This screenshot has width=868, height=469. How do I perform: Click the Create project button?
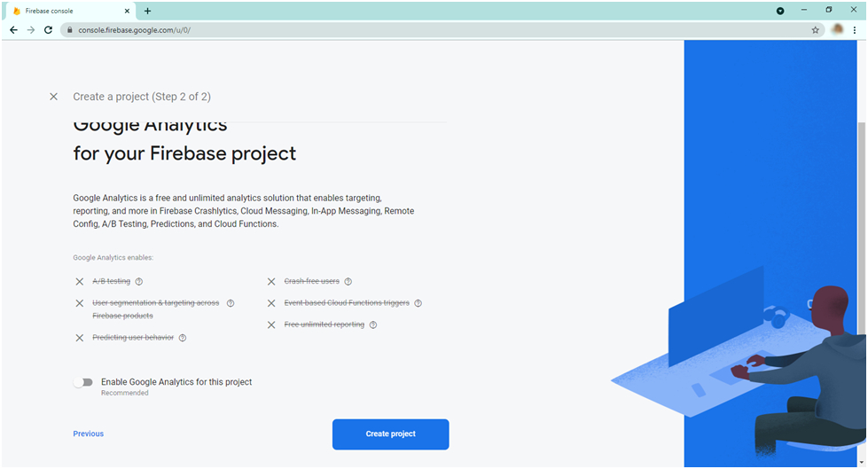coord(390,434)
